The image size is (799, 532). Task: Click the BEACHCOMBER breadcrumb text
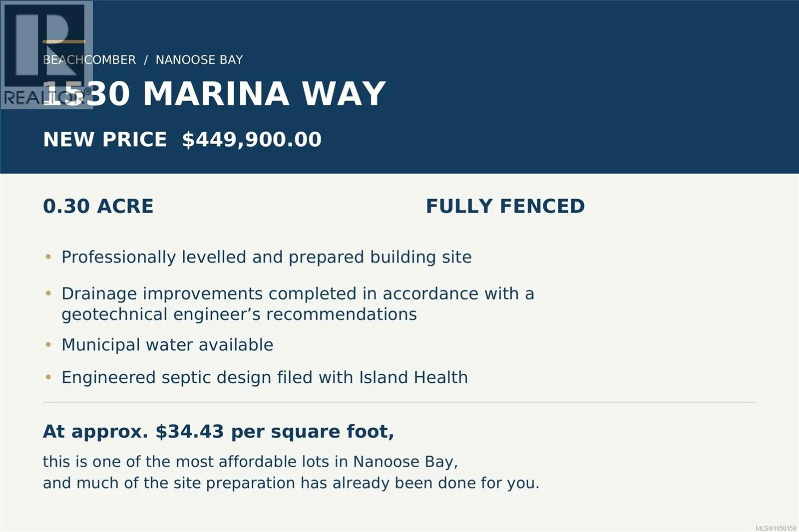(89, 60)
